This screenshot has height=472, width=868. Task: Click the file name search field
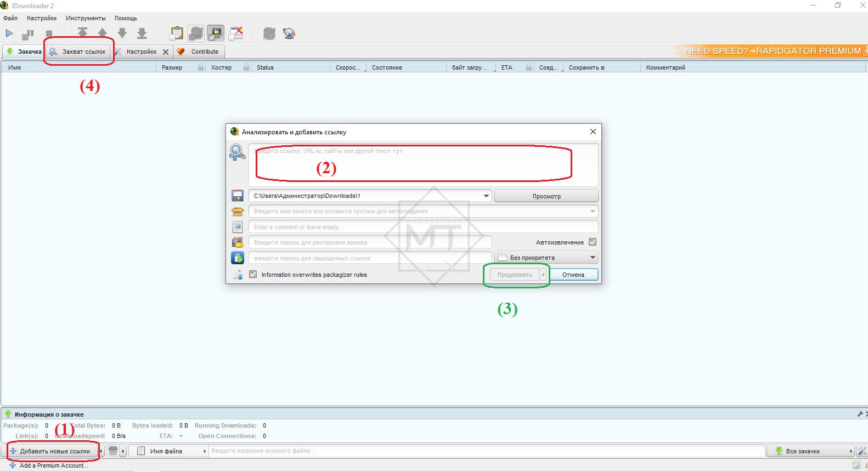[487, 451]
